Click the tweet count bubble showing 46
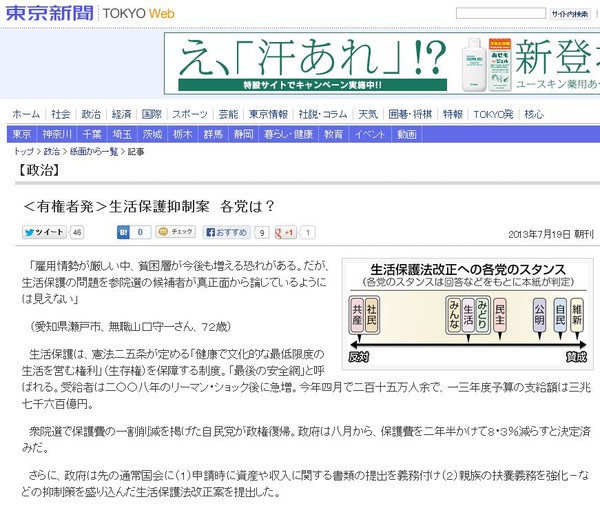Screen dimensions: 600x506 (x=77, y=232)
